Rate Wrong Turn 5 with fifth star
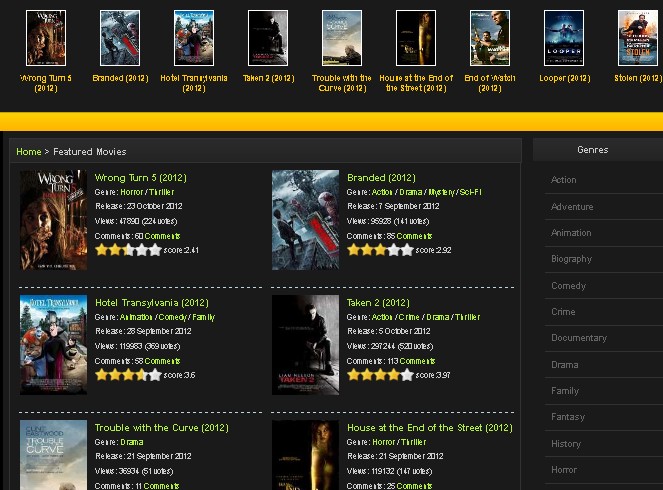Image resolution: width=663 pixels, height=490 pixels. (x=155, y=250)
